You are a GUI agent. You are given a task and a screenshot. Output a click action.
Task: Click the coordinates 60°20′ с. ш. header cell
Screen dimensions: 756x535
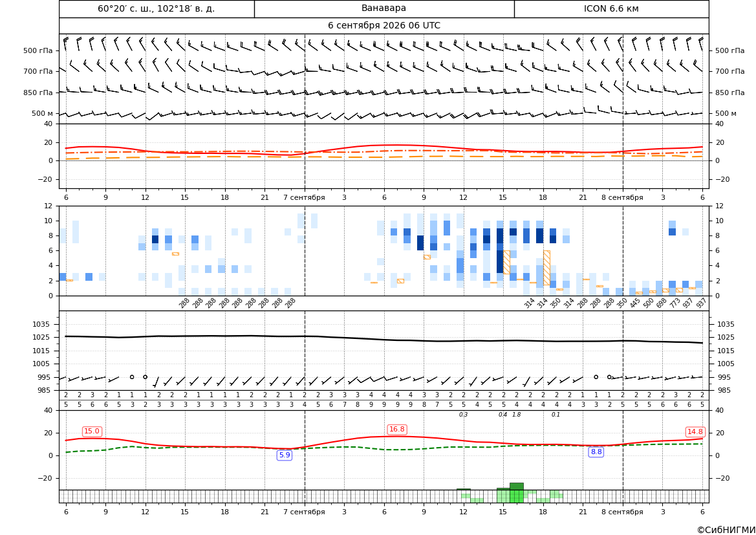click(157, 8)
